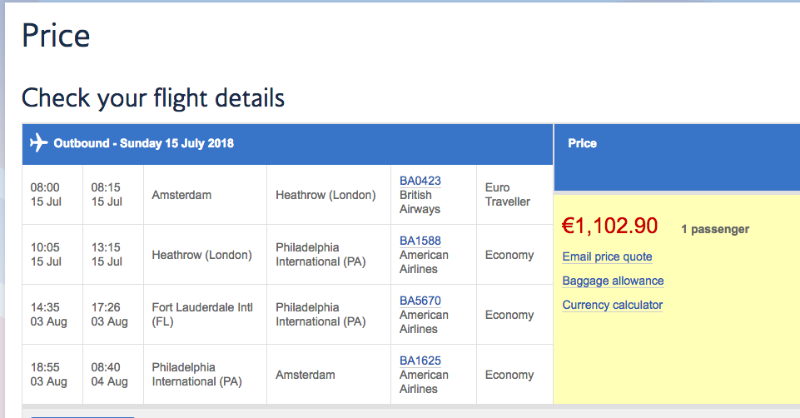Click the airplane icon in the Outbound header

point(39,143)
